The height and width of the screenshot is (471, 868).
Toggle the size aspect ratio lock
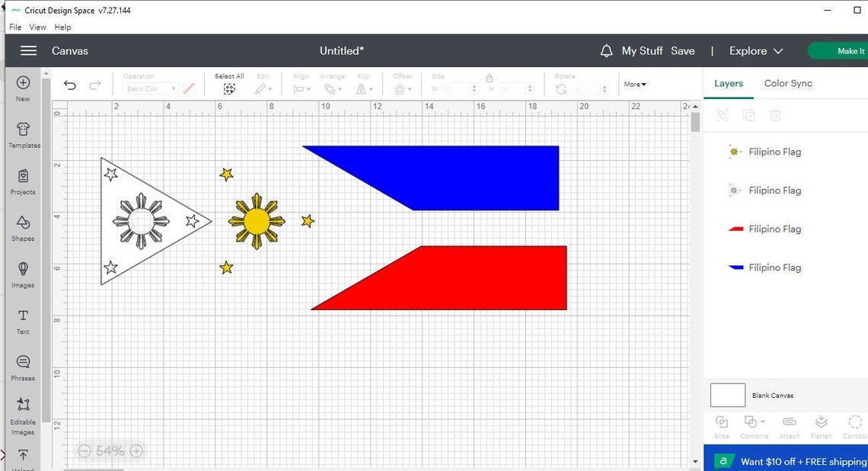[490, 78]
